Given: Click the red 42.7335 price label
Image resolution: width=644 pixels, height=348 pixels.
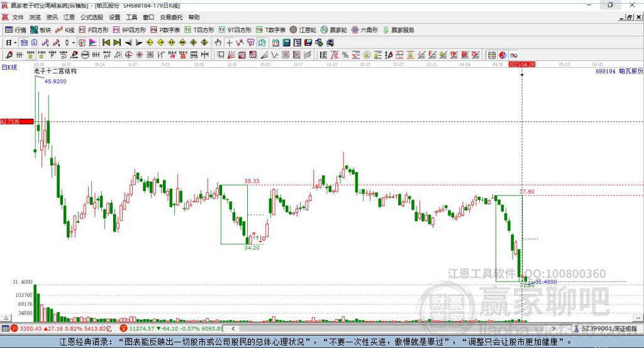Looking at the screenshot, I should click(x=17, y=121).
